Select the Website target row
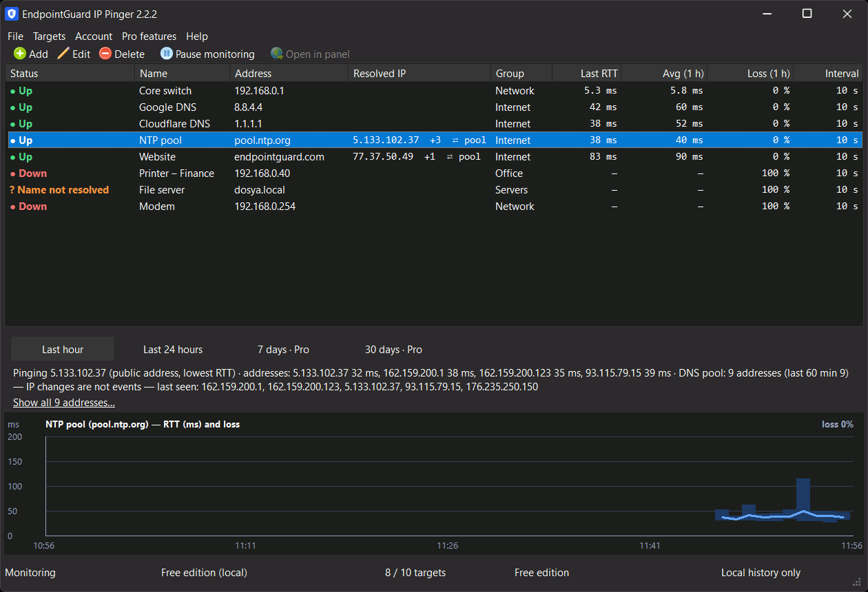Image resolution: width=868 pixels, height=592 pixels. click(x=434, y=157)
